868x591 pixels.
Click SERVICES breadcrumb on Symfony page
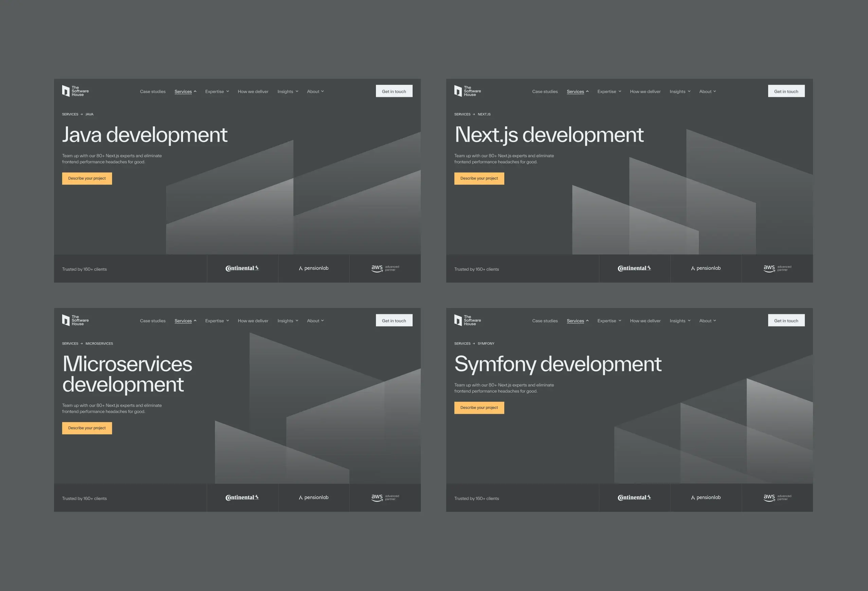(x=462, y=344)
